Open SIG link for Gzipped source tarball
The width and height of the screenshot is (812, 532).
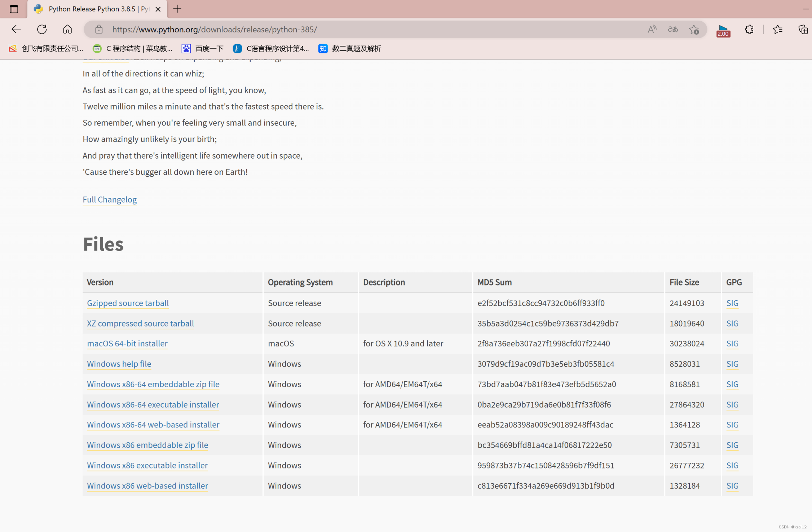(732, 303)
